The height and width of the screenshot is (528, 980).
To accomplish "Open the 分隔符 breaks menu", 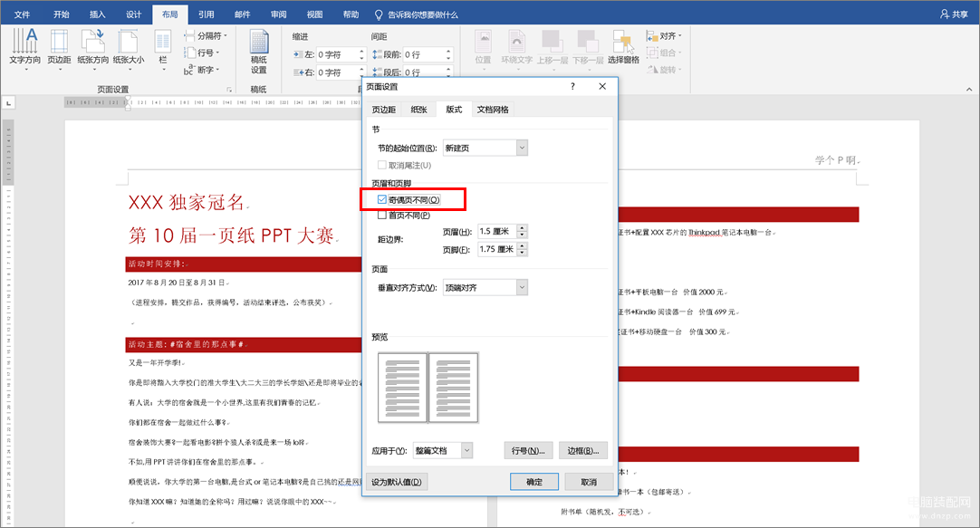I will click(206, 35).
